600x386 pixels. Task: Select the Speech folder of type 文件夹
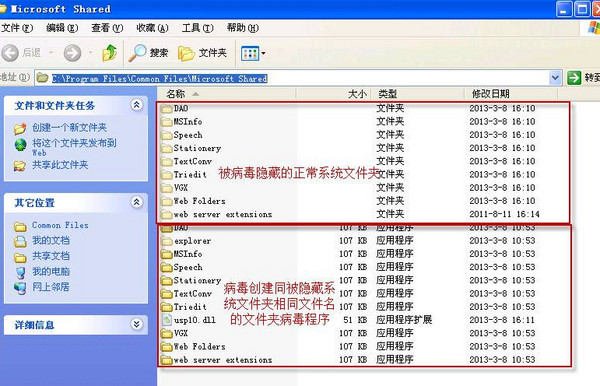click(x=182, y=135)
